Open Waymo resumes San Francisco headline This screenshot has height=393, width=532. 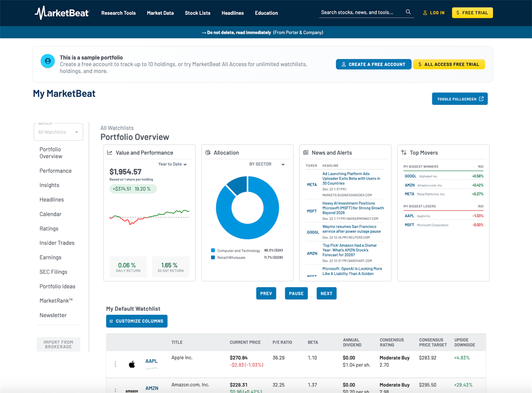pyautogui.click(x=351, y=229)
